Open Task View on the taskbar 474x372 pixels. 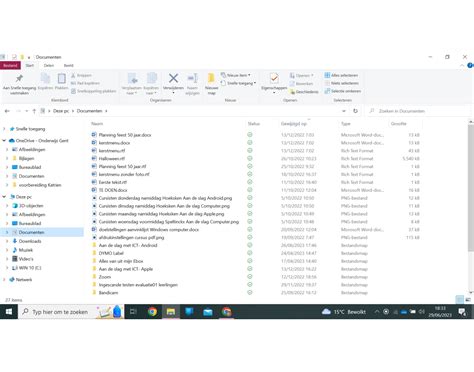133,312
